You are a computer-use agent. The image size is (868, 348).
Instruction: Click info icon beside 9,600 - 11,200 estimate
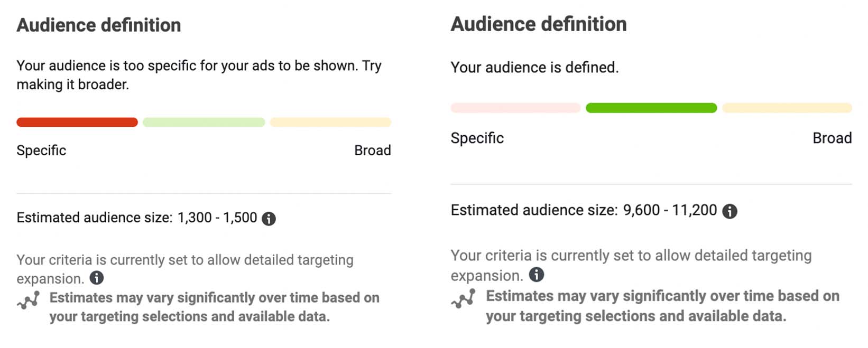pyautogui.click(x=730, y=211)
